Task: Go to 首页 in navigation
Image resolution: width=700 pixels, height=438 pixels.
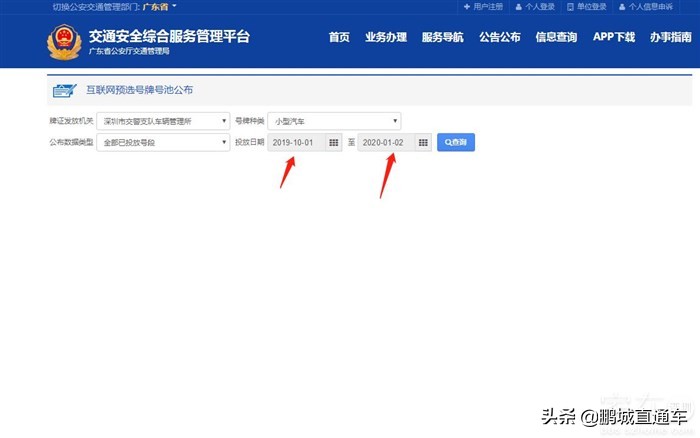Action: [x=339, y=37]
